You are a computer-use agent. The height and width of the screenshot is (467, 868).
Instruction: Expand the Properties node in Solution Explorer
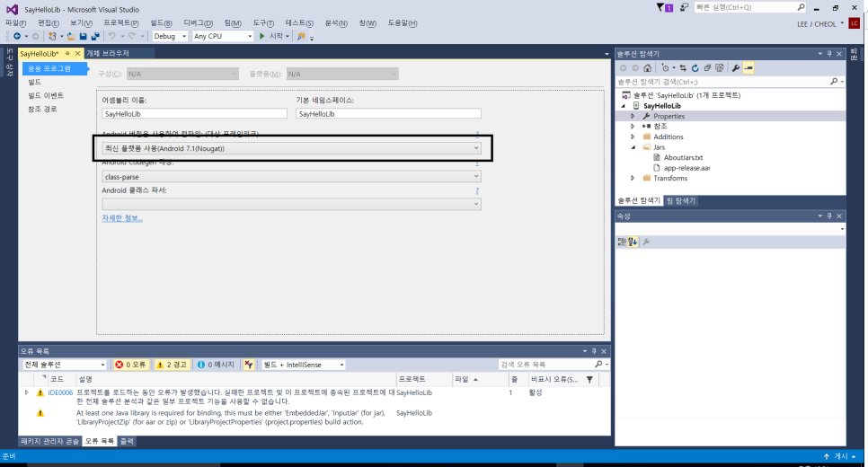633,116
